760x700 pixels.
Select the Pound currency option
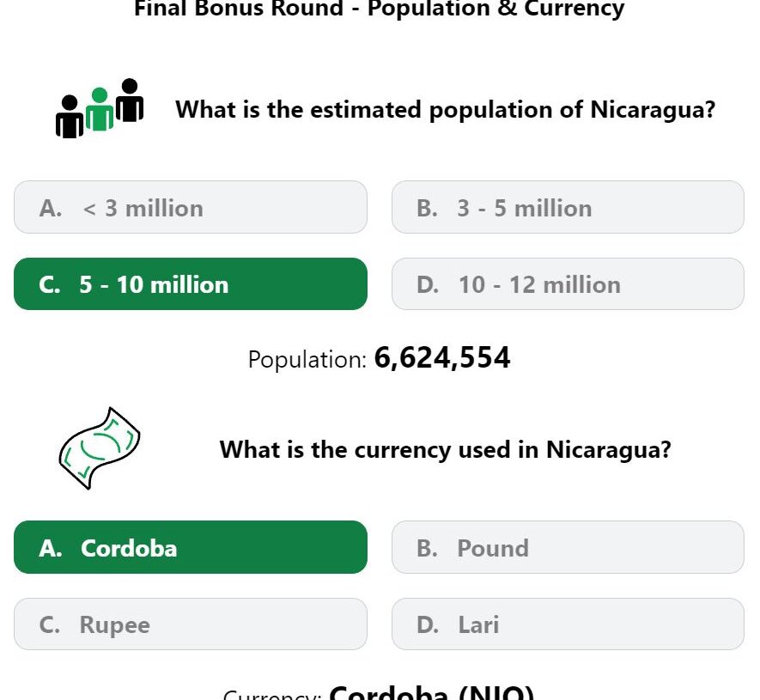(568, 548)
